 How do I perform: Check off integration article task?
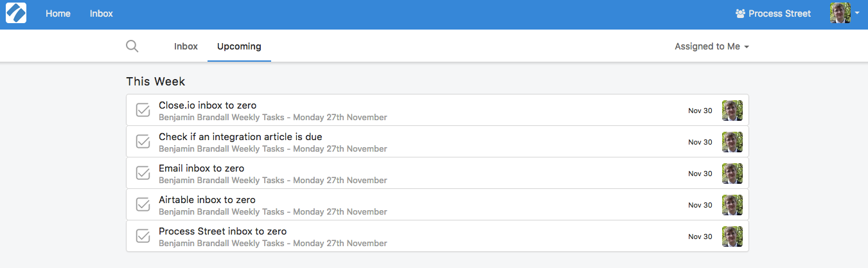(x=143, y=142)
